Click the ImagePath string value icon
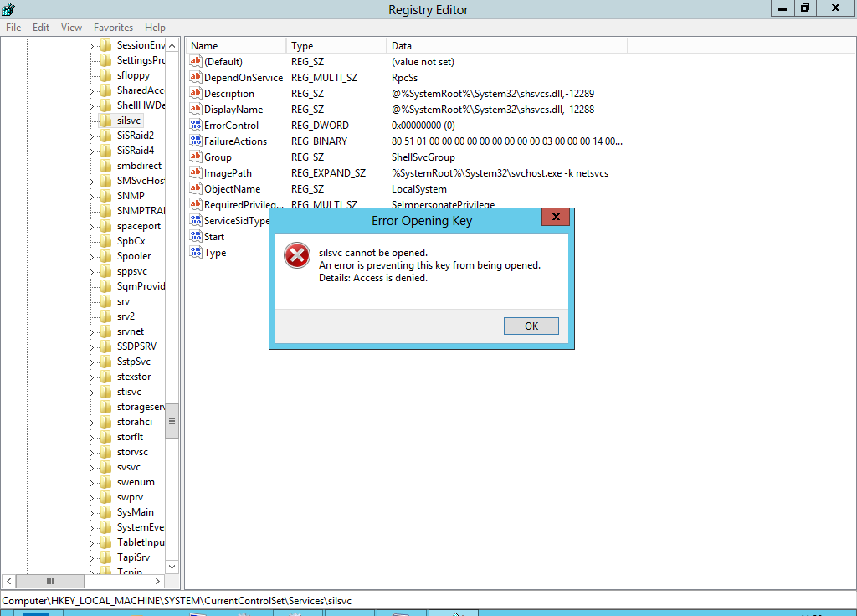Viewport: 857px width, 616px height. click(x=196, y=173)
